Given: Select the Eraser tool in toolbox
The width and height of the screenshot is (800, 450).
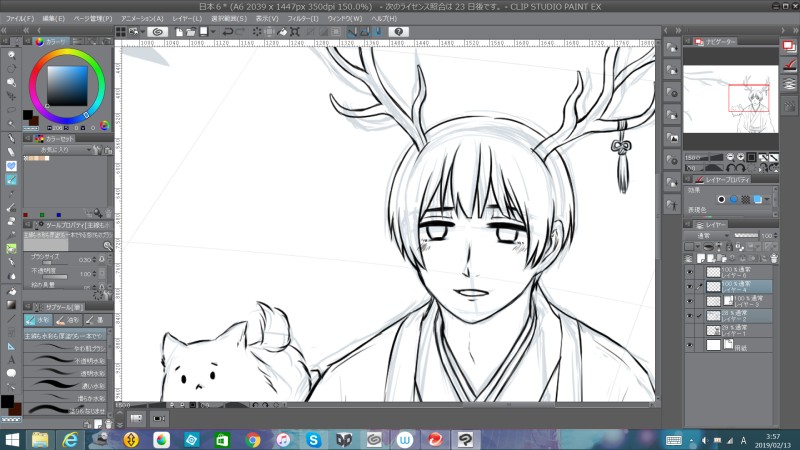Looking at the screenshot, I should pos(11,221).
